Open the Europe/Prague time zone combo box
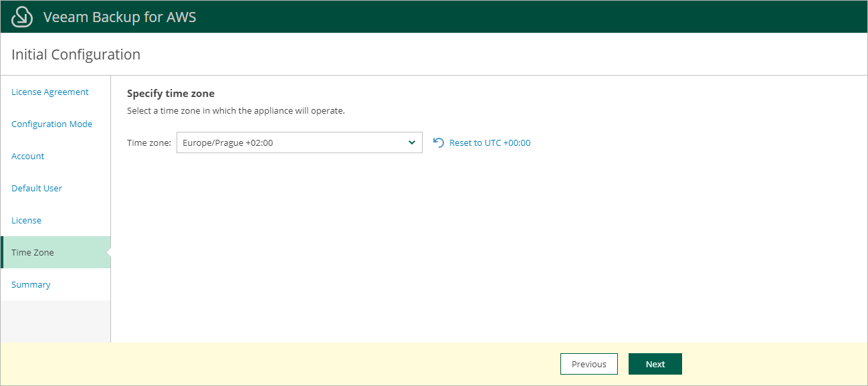The width and height of the screenshot is (868, 386). coord(294,142)
